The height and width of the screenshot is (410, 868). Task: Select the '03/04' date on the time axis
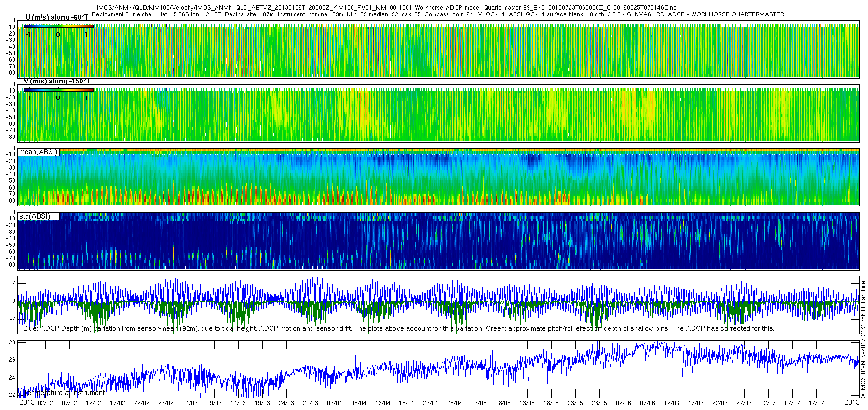(x=335, y=403)
